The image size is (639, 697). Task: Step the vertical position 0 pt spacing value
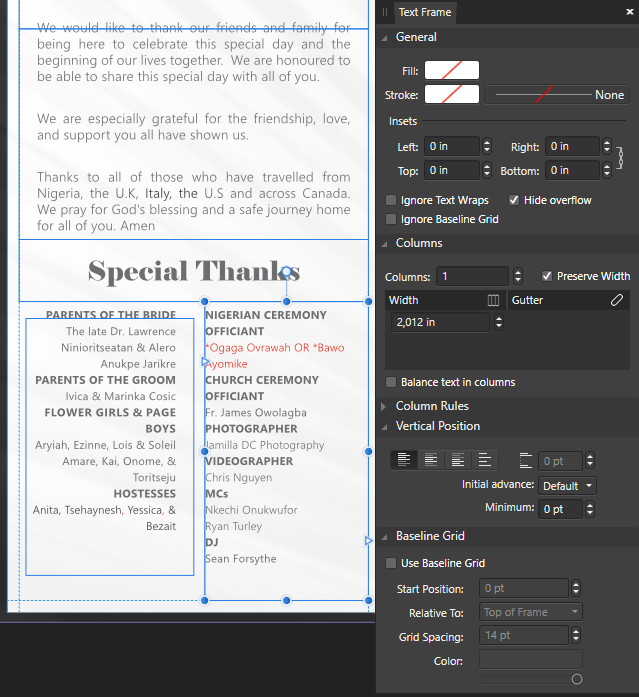point(590,461)
